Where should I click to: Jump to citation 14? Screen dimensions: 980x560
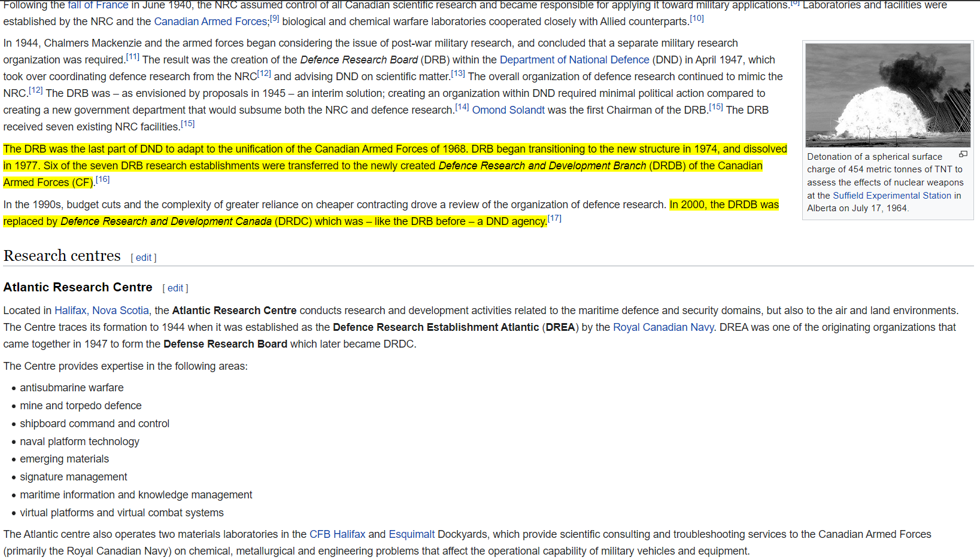tap(462, 107)
